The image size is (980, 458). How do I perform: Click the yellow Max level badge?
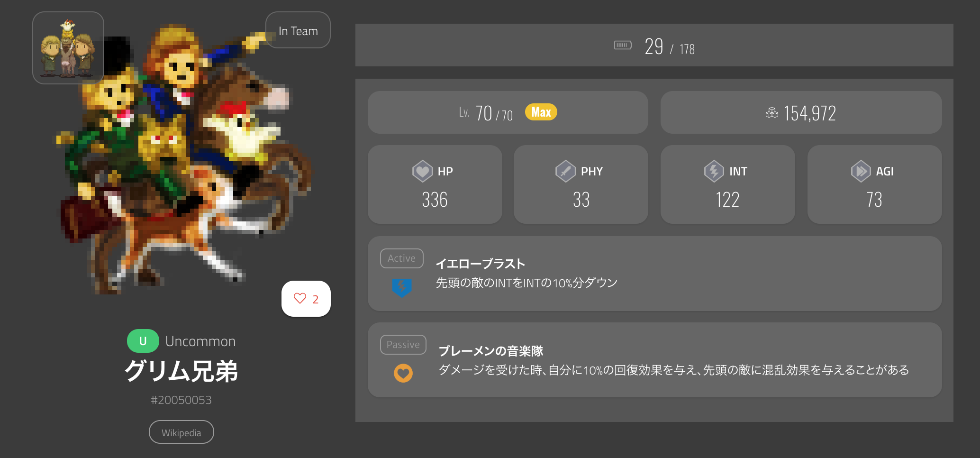click(x=541, y=112)
